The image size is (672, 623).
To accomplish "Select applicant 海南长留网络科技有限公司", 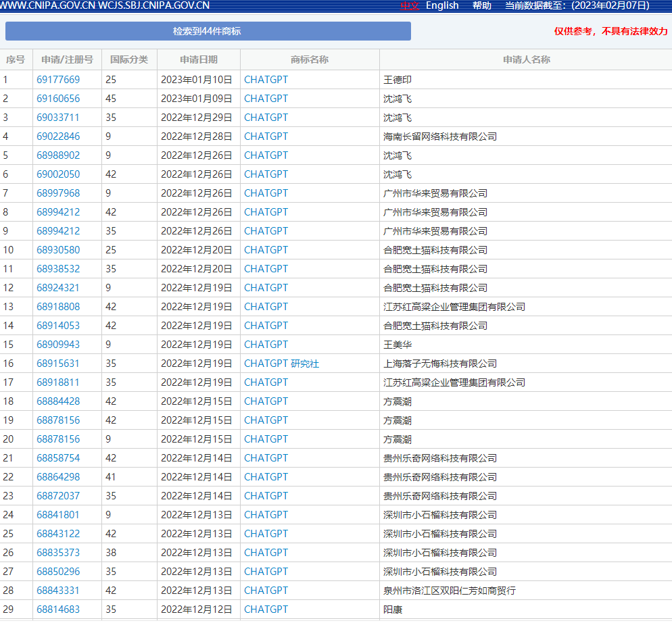I will 440,136.
